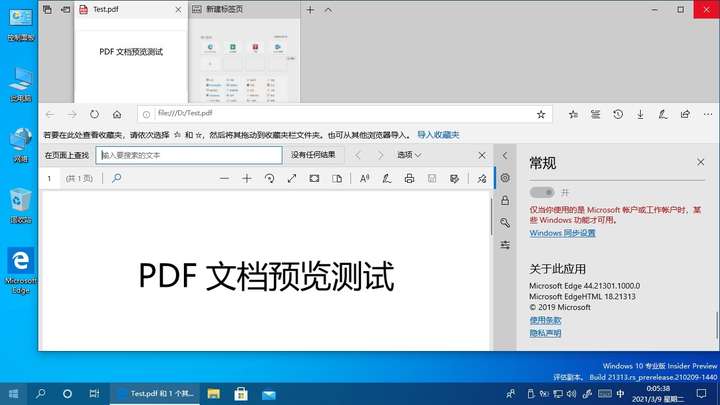Click the find on page text box
The height and width of the screenshot is (405, 720).
pyautogui.click(x=189, y=155)
